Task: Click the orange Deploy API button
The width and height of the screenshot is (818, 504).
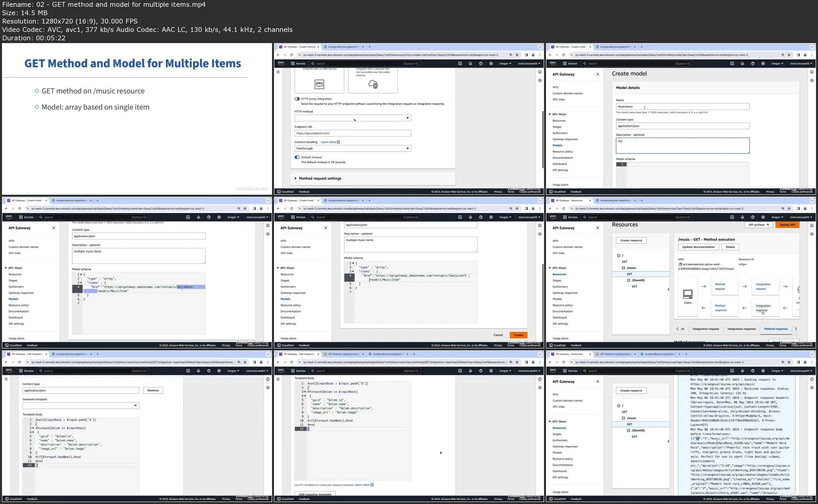Action: pos(787,225)
